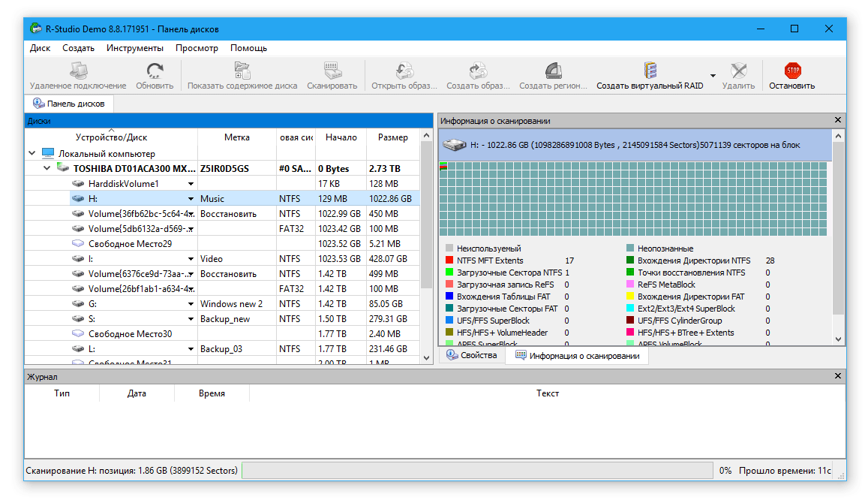The height and width of the screenshot is (500, 868).
Task: Click the Scan (Сканировать) toolbar icon
Action: pyautogui.click(x=332, y=71)
